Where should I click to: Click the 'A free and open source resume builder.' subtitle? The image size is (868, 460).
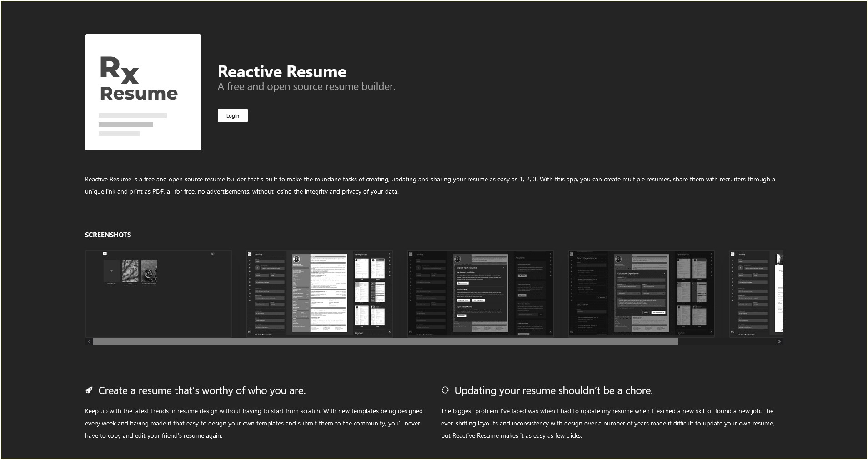pyautogui.click(x=306, y=86)
